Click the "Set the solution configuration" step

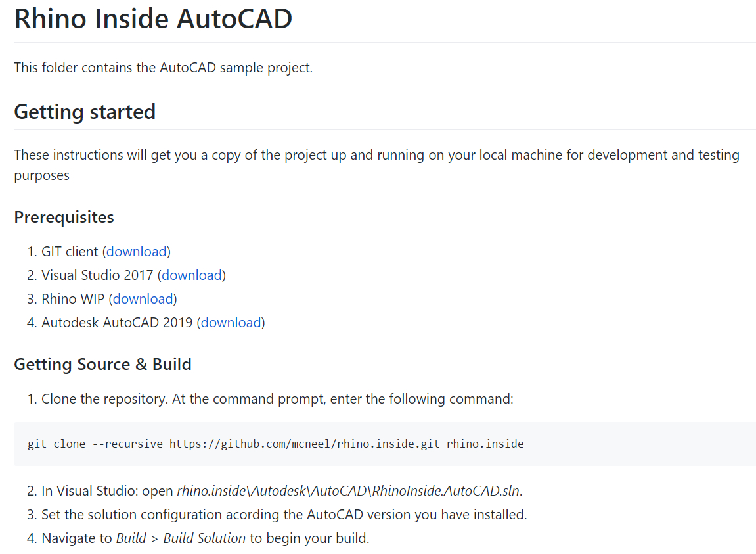pyautogui.click(x=284, y=515)
